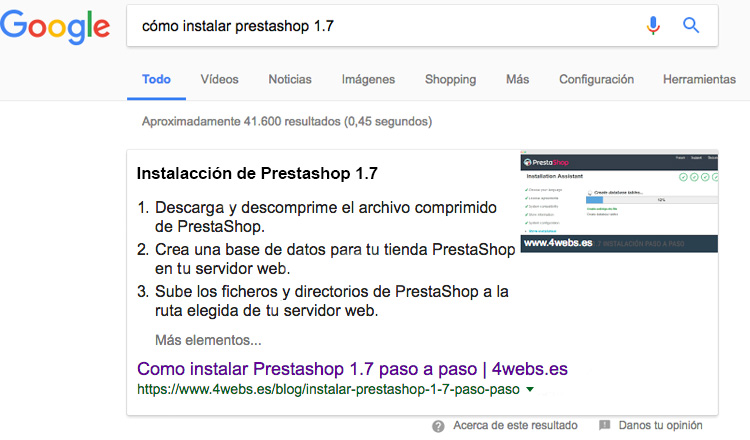Switch to Imágenes results

[368, 79]
